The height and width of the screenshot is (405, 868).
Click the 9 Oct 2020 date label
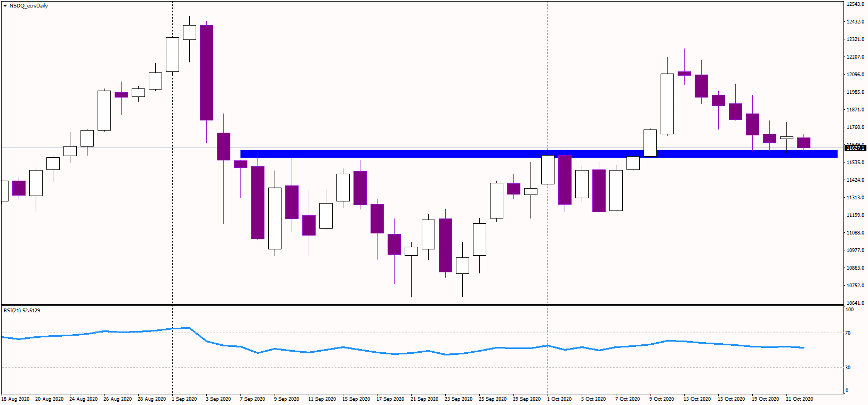[662, 399]
